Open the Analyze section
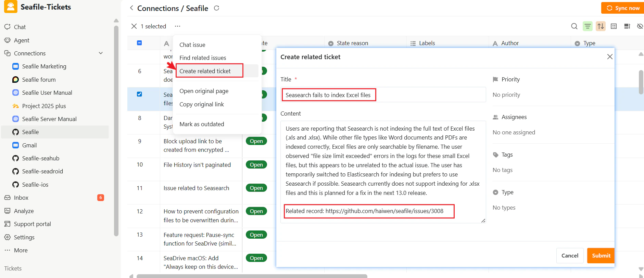Image resolution: width=644 pixels, height=278 pixels. (24, 211)
